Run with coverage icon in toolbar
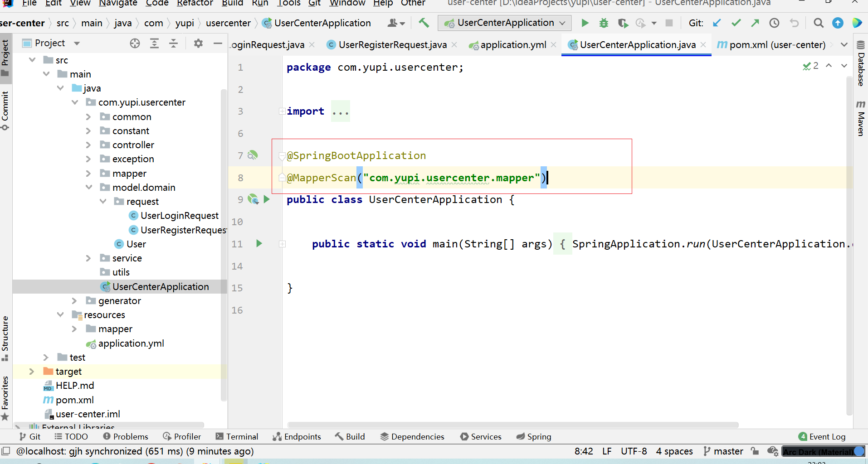 pos(623,23)
